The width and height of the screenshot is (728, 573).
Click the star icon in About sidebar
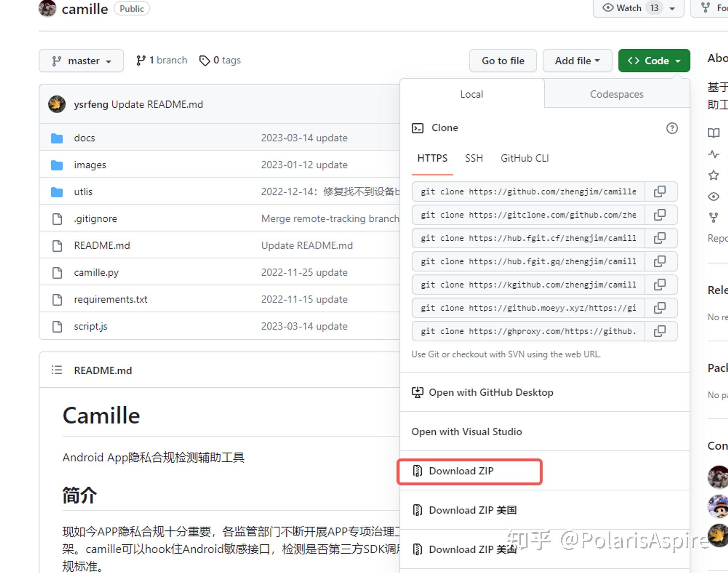click(x=713, y=175)
